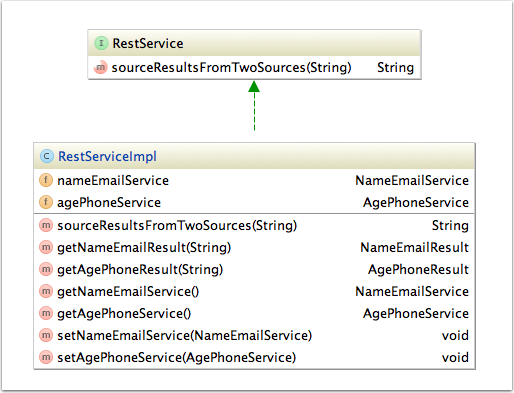Click method icon beside getAgePhoneResult
This screenshot has height=393, width=514.
coord(46,269)
